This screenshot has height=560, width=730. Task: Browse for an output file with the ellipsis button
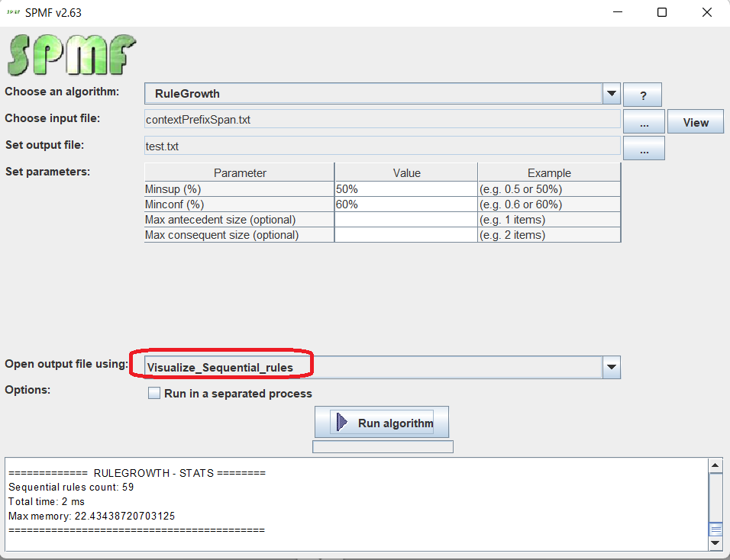tap(644, 149)
